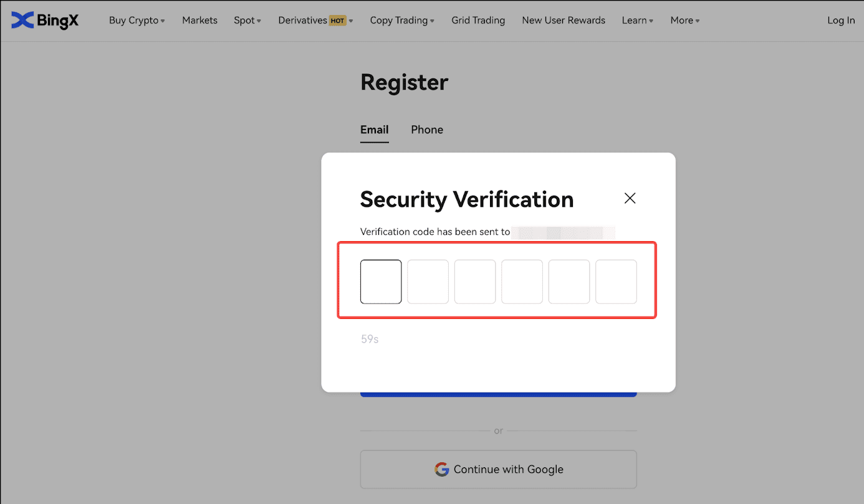Click the second verification code box
This screenshot has width=864, height=504.
(428, 282)
